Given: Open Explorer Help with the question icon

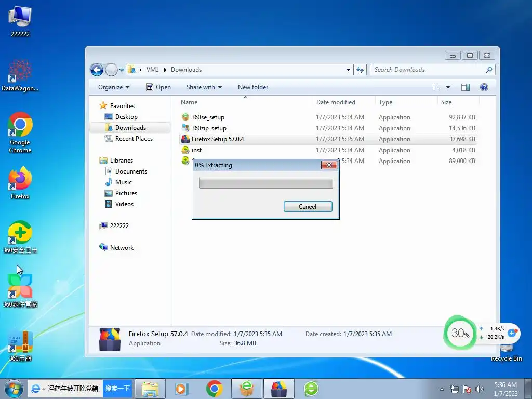Looking at the screenshot, I should (484, 87).
